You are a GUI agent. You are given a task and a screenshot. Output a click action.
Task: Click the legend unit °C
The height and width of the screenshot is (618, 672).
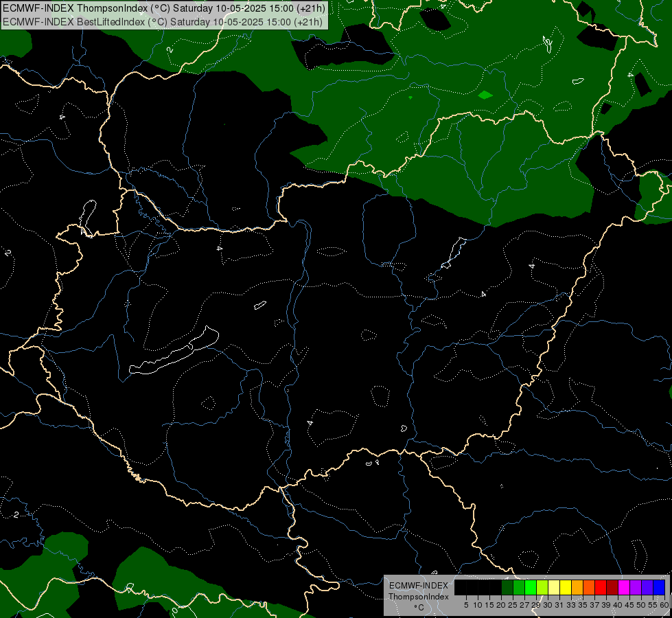[x=419, y=608]
